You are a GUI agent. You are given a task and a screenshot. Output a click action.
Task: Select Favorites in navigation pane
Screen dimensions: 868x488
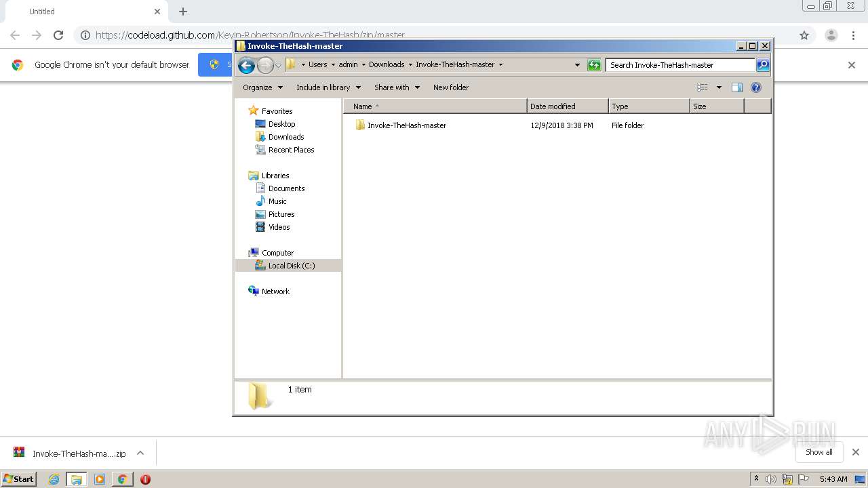tap(277, 111)
